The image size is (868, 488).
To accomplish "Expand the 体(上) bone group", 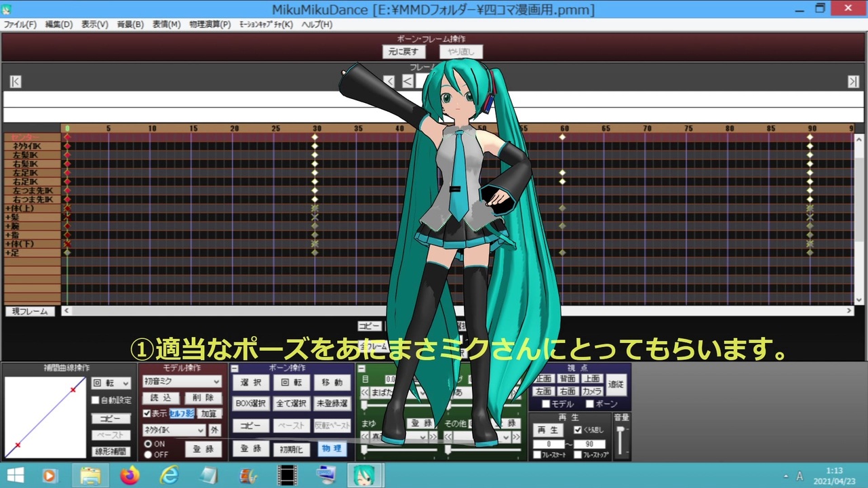I will pyautogui.click(x=7, y=209).
